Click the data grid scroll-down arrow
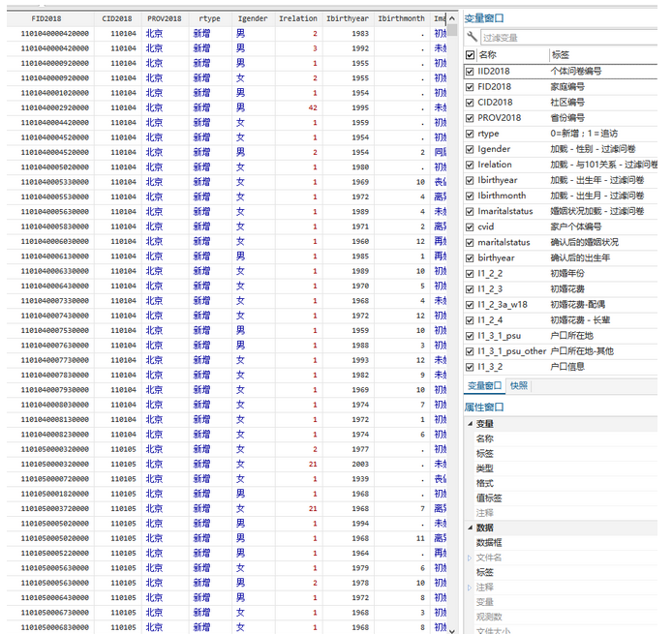 tap(452, 630)
